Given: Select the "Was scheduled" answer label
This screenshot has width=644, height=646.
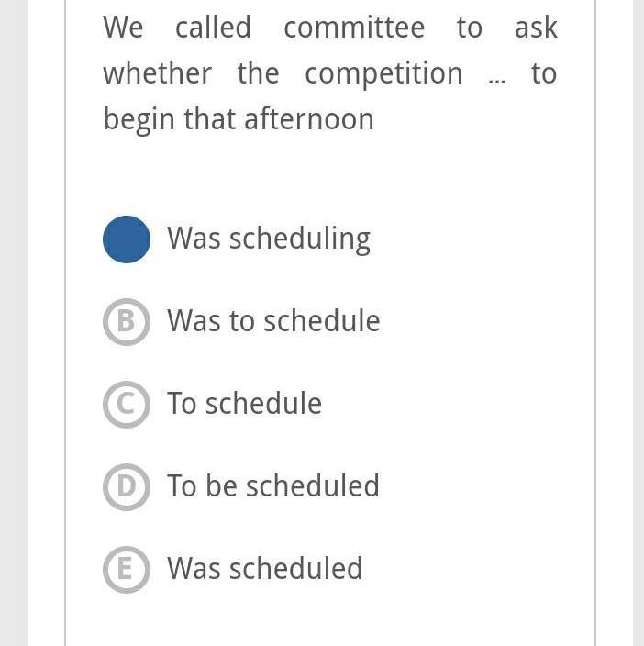Looking at the screenshot, I should [x=265, y=569].
